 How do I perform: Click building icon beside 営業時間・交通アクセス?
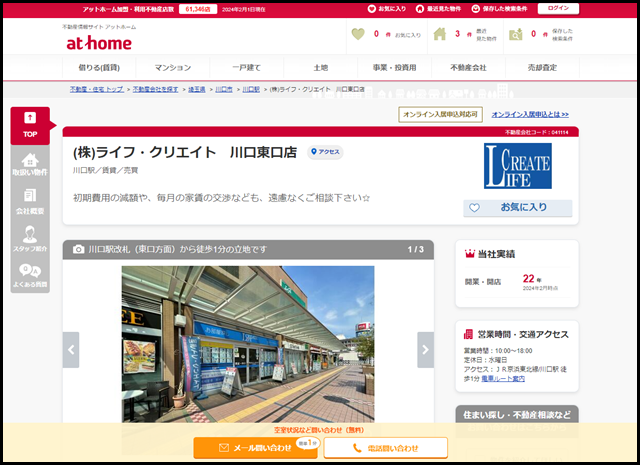(468, 334)
